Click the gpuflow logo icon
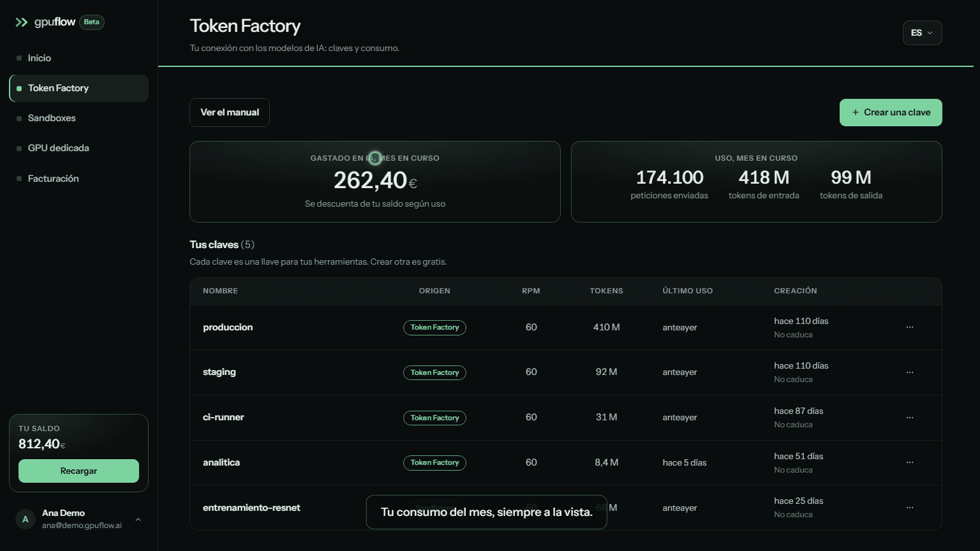The height and width of the screenshot is (551, 980). tap(22, 22)
